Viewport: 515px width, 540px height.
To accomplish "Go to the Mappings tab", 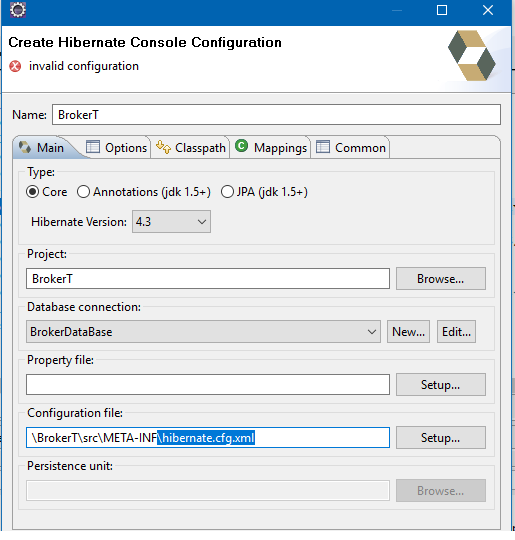I will pos(271,147).
